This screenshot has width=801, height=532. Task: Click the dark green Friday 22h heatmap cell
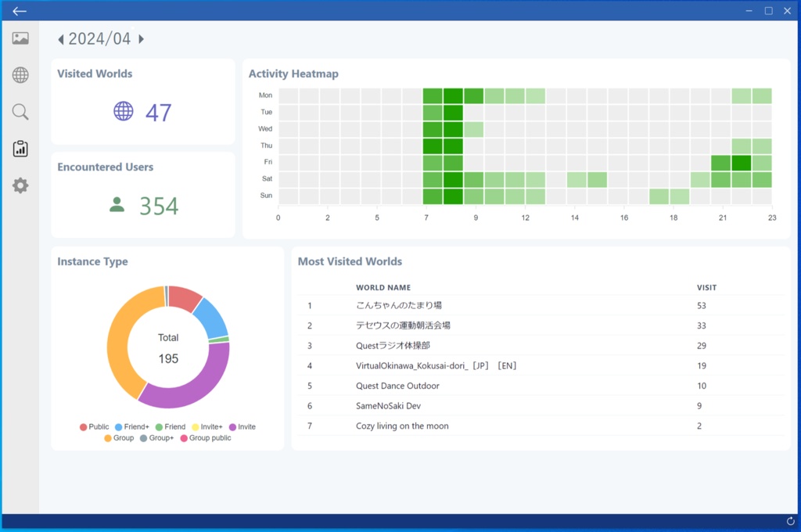click(x=742, y=163)
